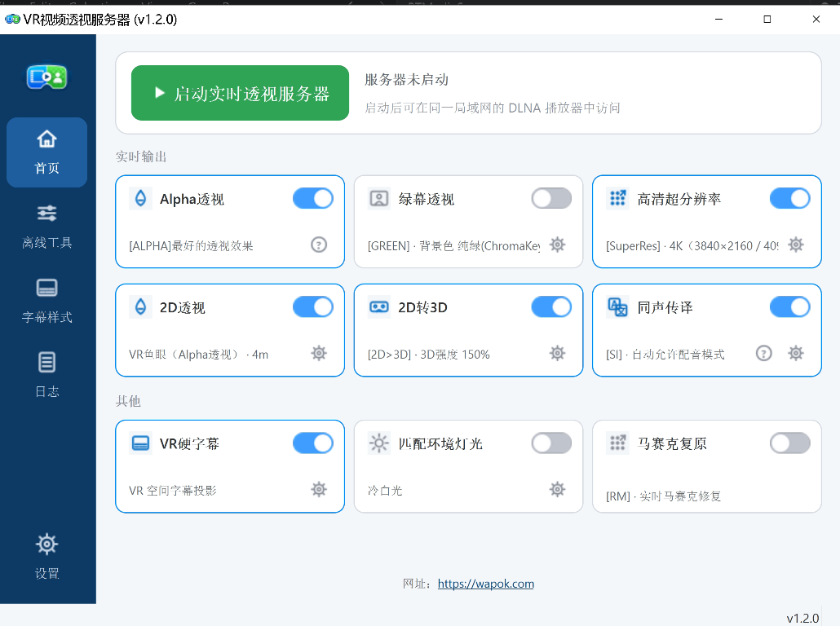The height and width of the screenshot is (626, 840).
Task: Toggle off the Alpha透视 switch
Action: [x=313, y=199]
